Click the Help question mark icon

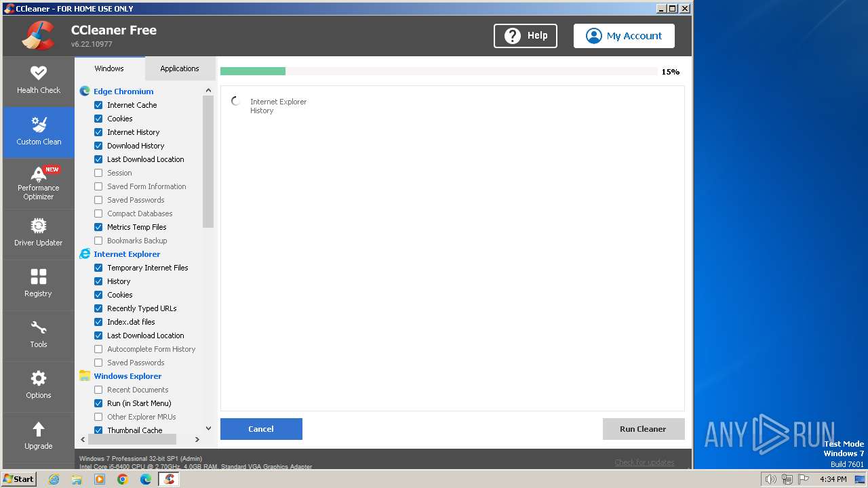pos(513,36)
